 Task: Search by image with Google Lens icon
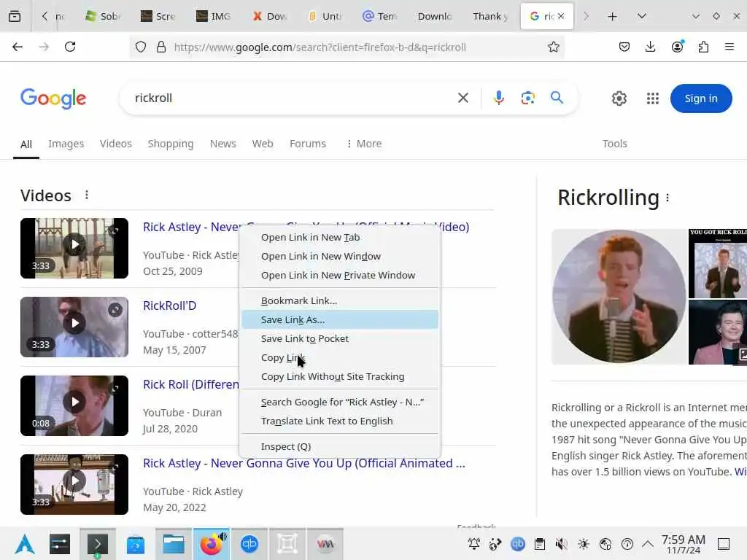[x=528, y=98]
